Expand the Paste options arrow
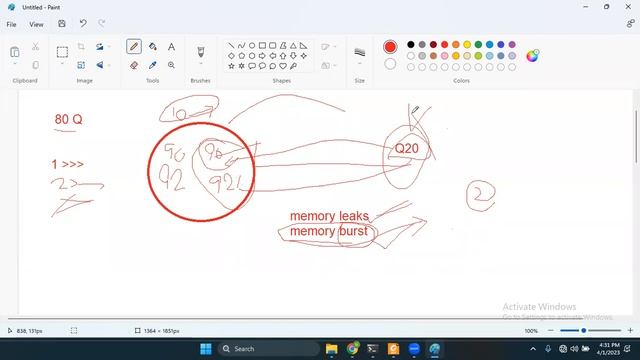The width and height of the screenshot is (640, 360). pos(15,64)
